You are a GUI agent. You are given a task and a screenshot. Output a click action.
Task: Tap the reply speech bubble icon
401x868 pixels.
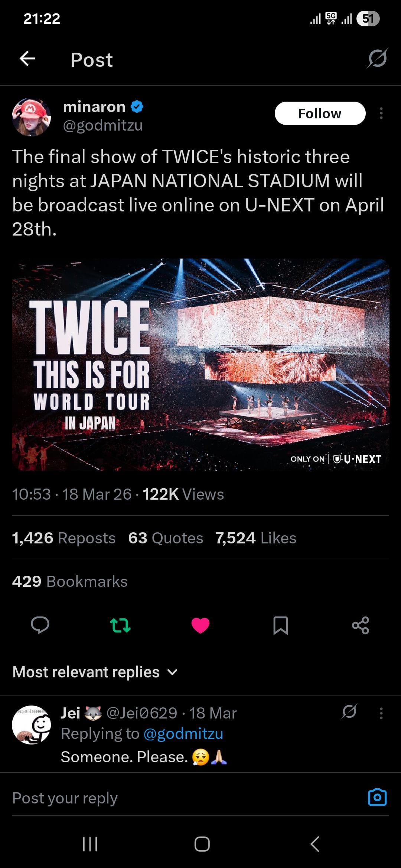point(40,625)
